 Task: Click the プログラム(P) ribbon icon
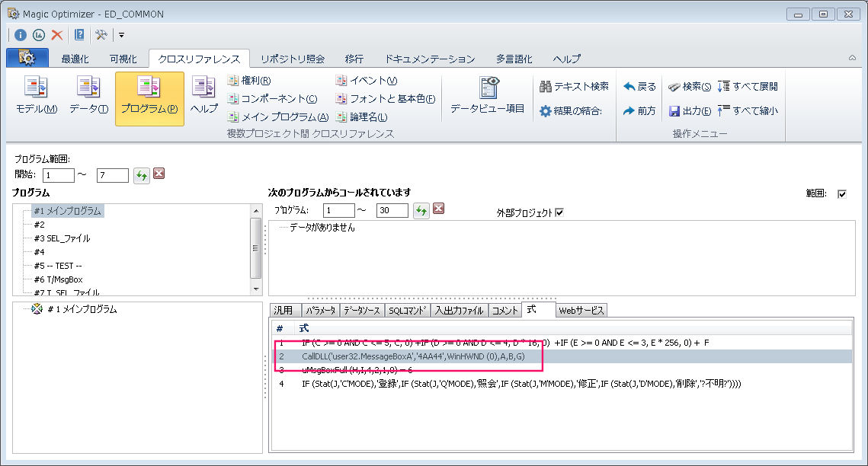[x=149, y=98]
